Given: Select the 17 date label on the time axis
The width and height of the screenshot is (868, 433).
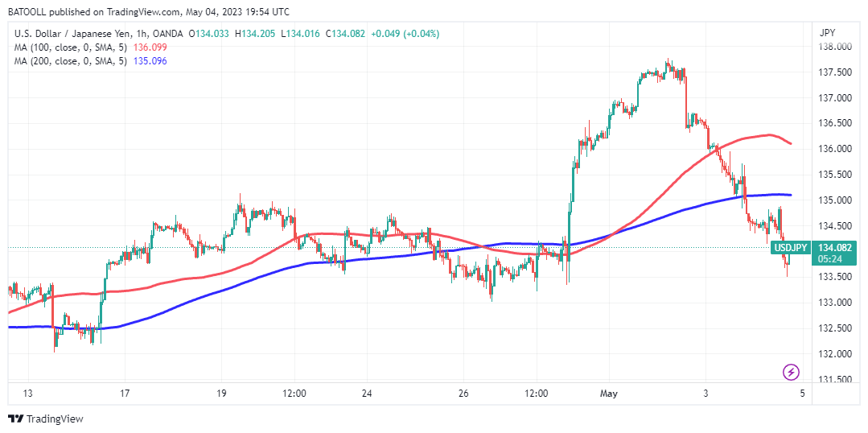Looking at the screenshot, I should coord(125,394).
